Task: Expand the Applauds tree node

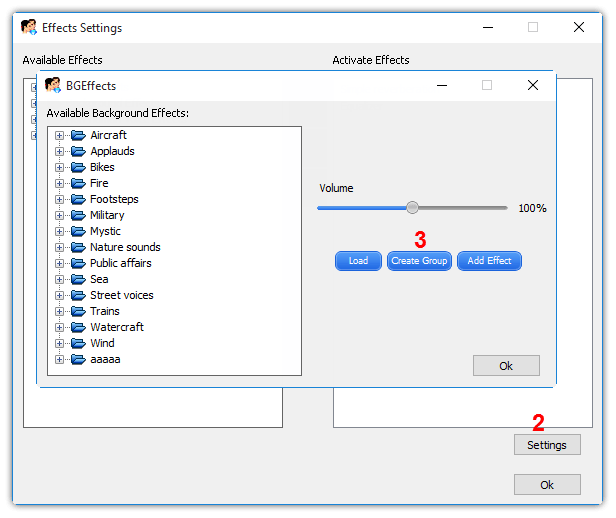Action: 59,152
